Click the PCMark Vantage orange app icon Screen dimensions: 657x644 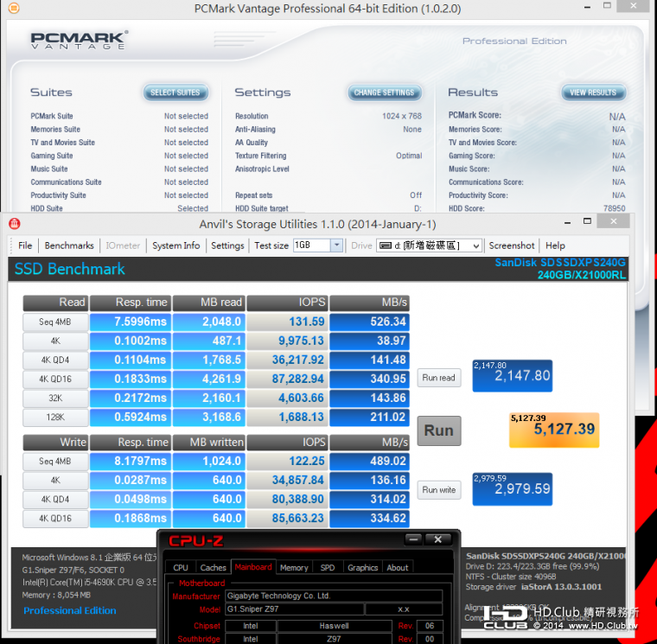[14, 8]
